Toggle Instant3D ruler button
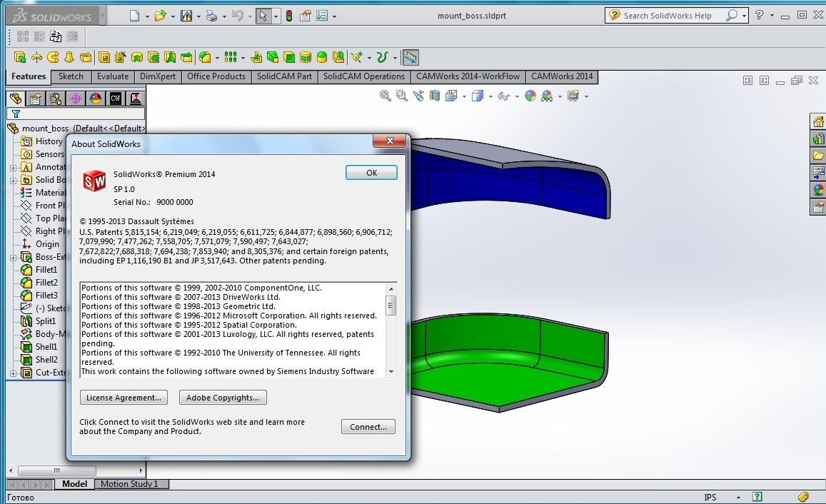The height and width of the screenshot is (504, 826). point(411,57)
